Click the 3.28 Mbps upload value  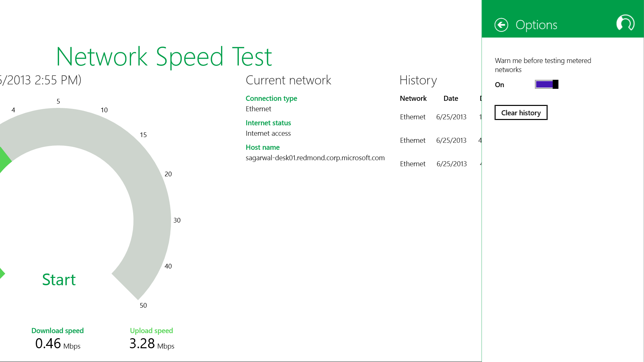152,344
